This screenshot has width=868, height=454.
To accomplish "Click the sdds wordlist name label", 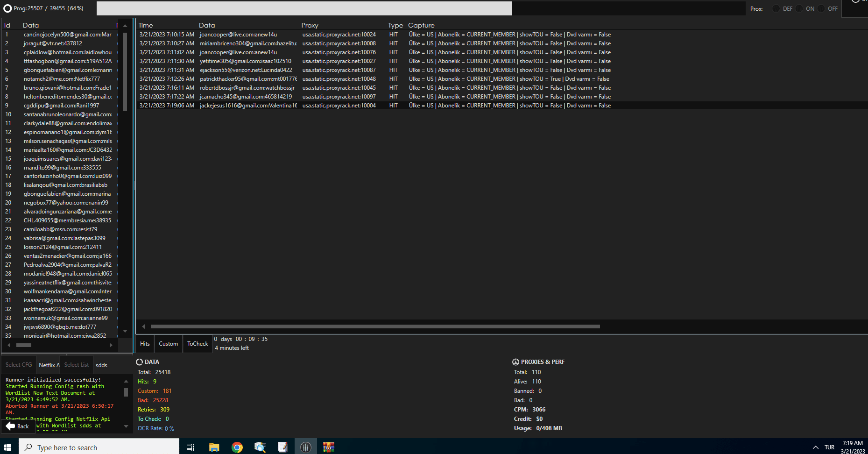I will (101, 365).
